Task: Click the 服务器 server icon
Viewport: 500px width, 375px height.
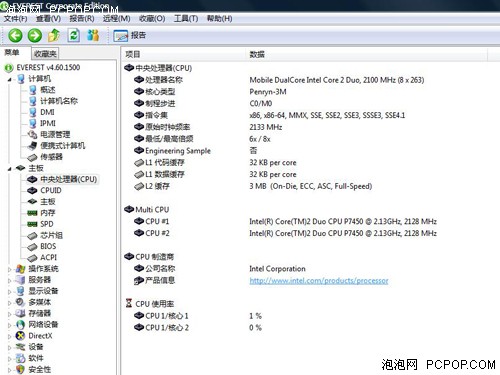Action: pyautogui.click(x=20, y=280)
